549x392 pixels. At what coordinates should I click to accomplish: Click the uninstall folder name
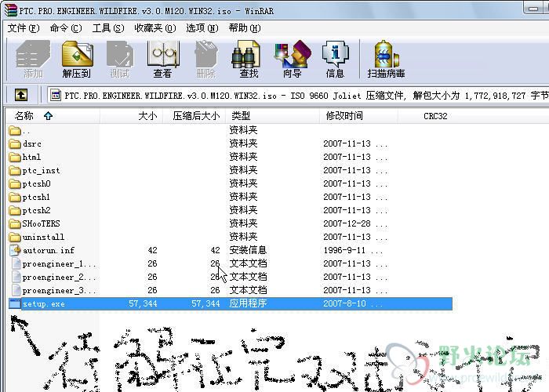pos(43,237)
